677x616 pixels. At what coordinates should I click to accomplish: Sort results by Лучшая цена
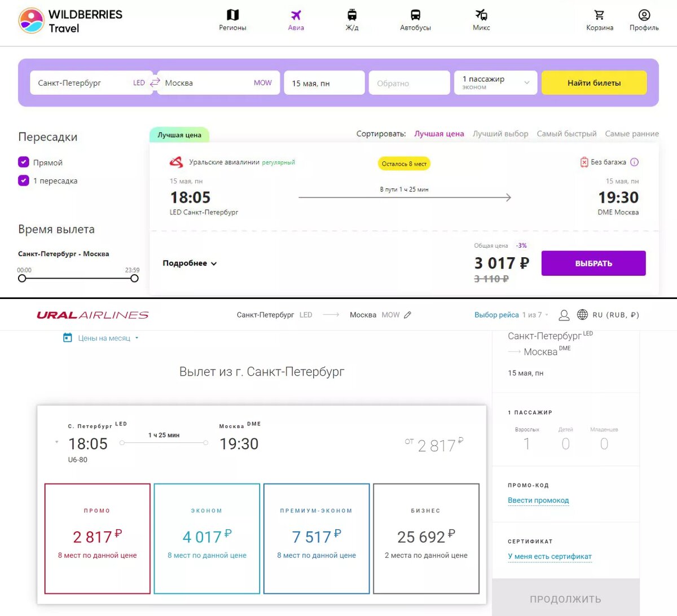click(x=439, y=134)
